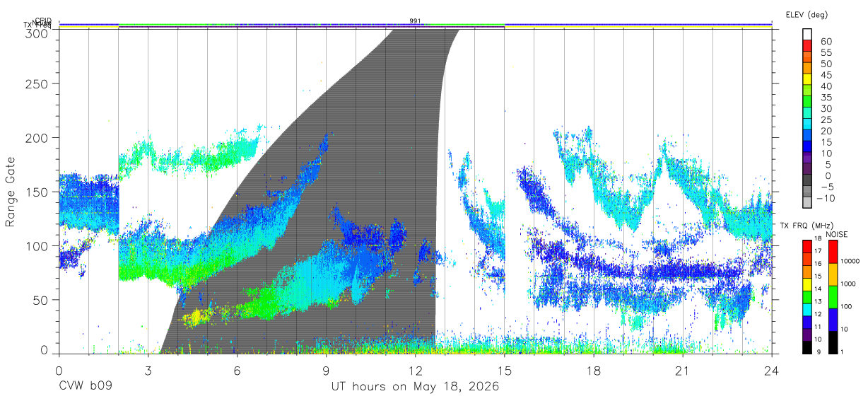
Task: Click the NOISE legend title
Action: pyautogui.click(x=838, y=234)
